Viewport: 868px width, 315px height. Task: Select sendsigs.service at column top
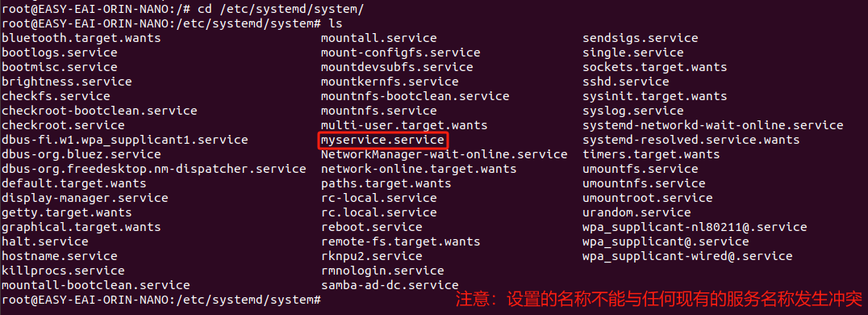[640, 38]
